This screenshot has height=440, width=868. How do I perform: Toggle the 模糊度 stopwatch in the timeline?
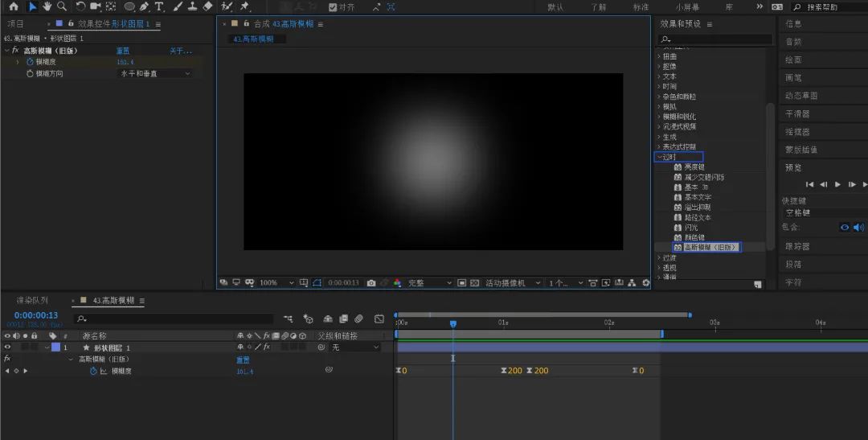pyautogui.click(x=93, y=371)
